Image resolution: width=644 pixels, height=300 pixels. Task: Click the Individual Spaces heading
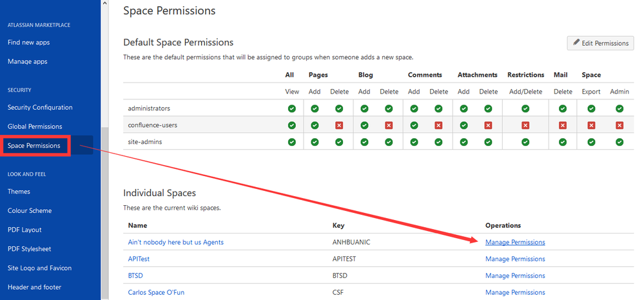pos(160,193)
